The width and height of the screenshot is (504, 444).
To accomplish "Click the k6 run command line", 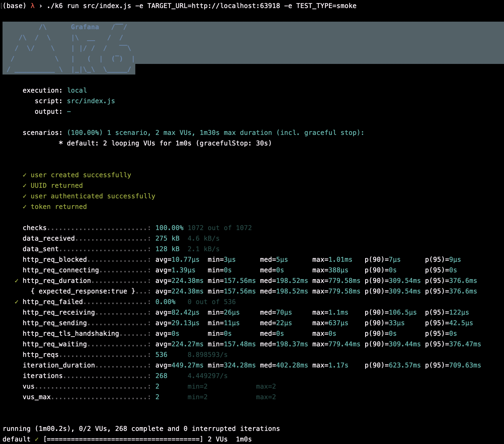I will (x=202, y=6).
